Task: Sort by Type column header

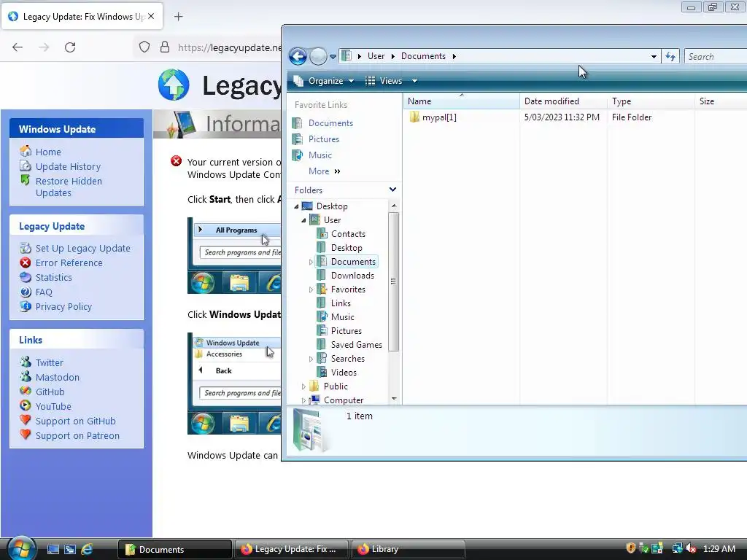Action: click(651, 101)
